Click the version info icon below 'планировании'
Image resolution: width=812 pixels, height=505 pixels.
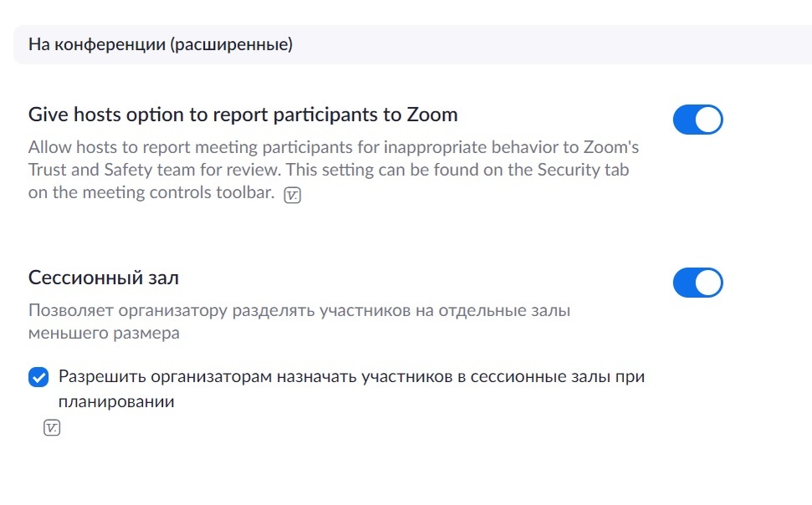51,428
